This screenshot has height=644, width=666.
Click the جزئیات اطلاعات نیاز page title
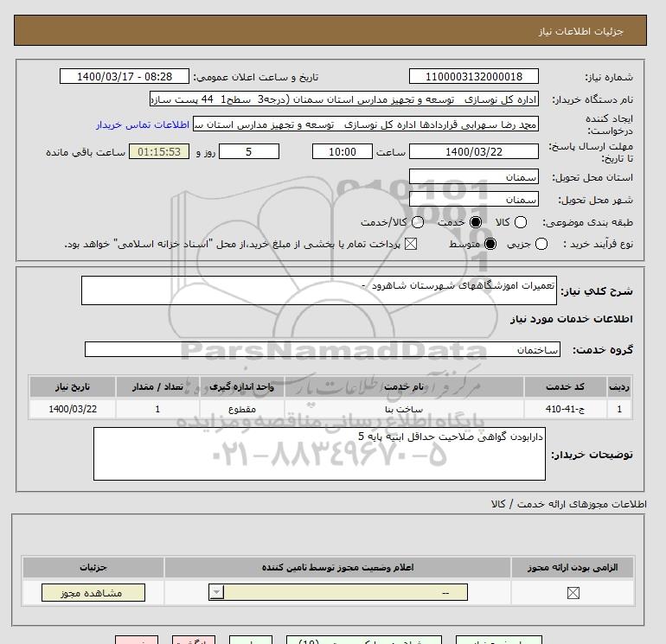pos(580,31)
